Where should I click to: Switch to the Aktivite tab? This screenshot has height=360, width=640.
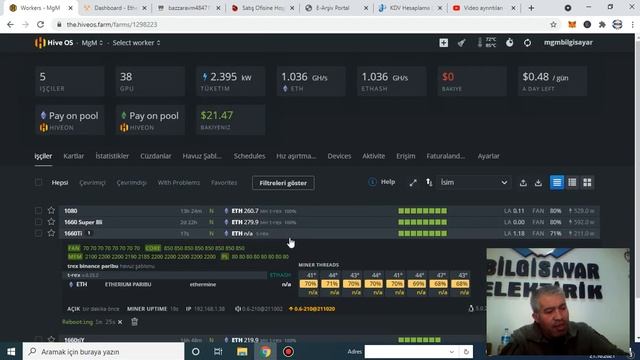tap(373, 156)
